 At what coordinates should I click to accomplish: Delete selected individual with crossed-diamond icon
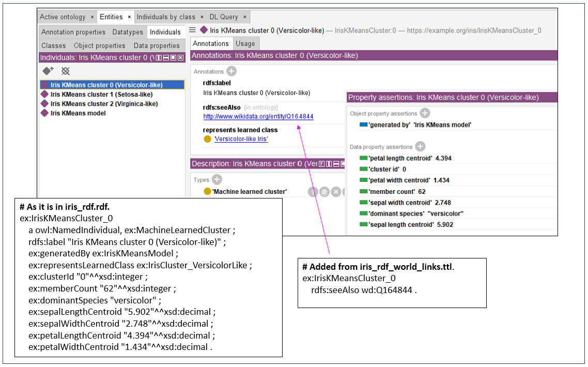(66, 71)
